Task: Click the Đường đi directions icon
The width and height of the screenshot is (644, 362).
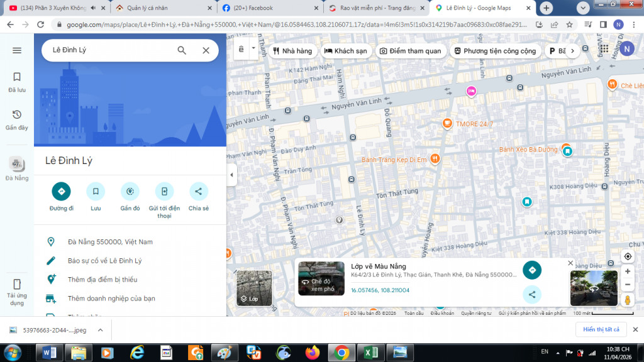Action: 62,192
